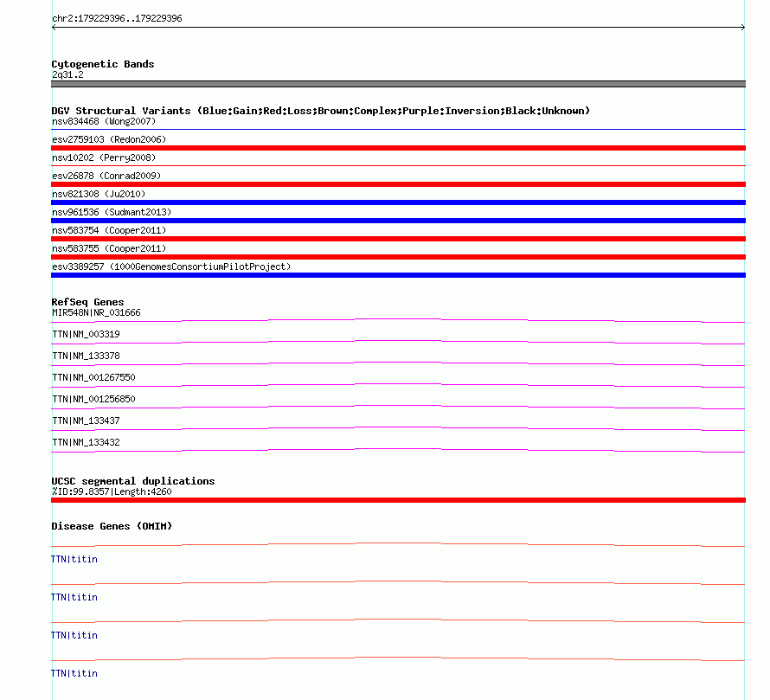Click the RefSeq Genes track title

pyautogui.click(x=87, y=302)
